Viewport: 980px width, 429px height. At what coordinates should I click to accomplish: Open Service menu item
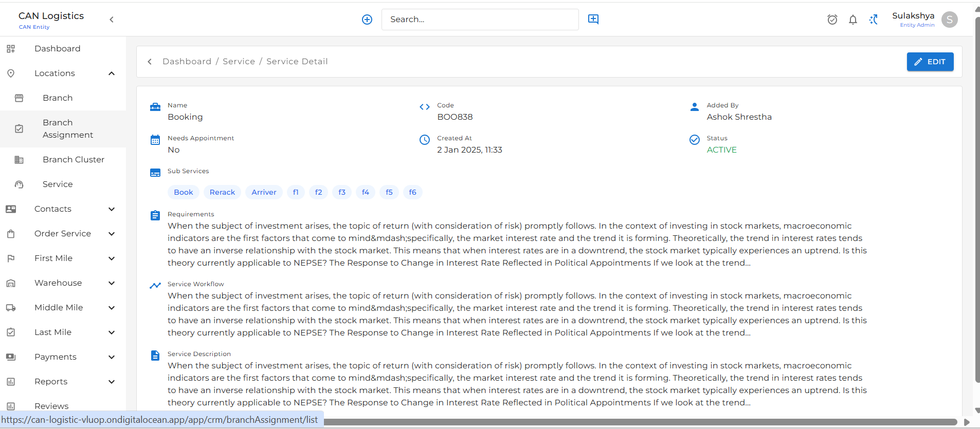coord(63,184)
